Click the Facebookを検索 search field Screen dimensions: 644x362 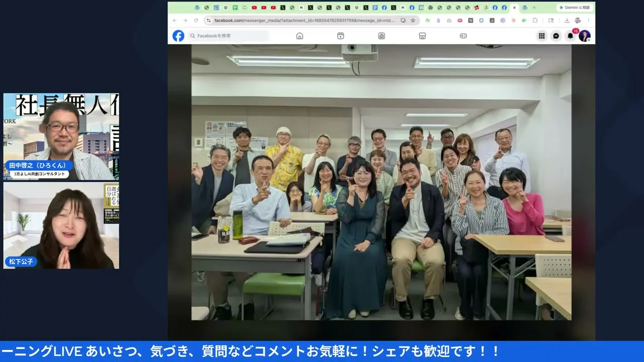[x=228, y=36]
